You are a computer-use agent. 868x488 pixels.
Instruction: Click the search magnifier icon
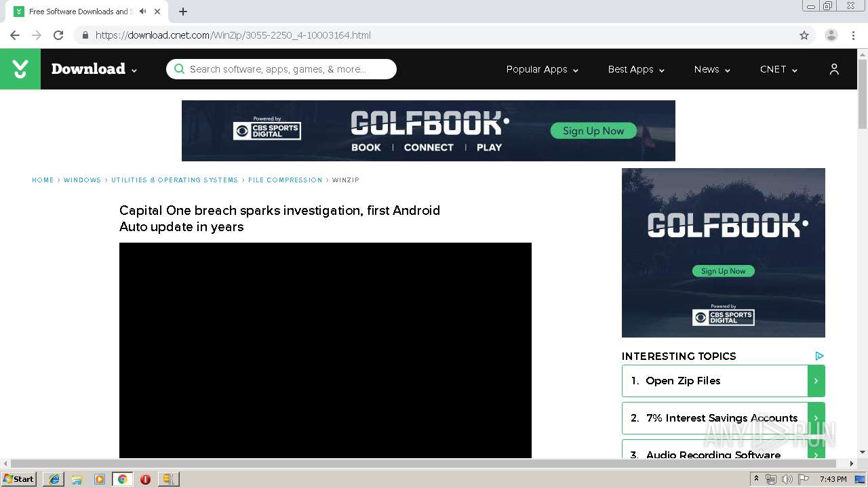click(x=179, y=69)
